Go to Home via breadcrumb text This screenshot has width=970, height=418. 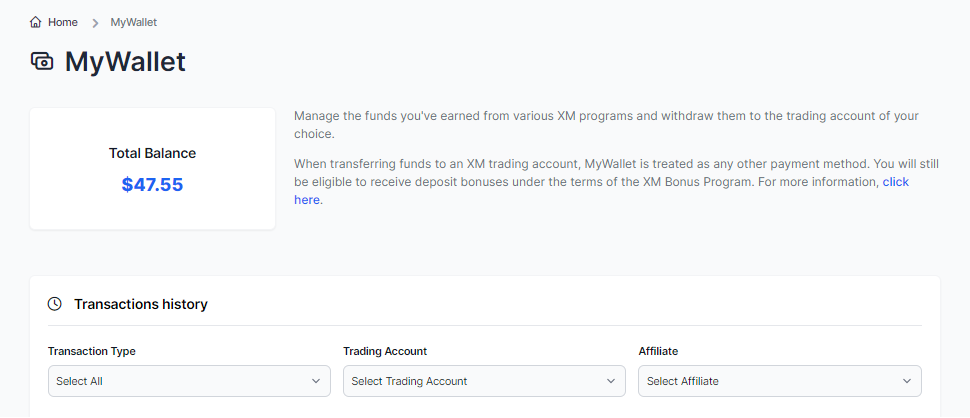[63, 22]
